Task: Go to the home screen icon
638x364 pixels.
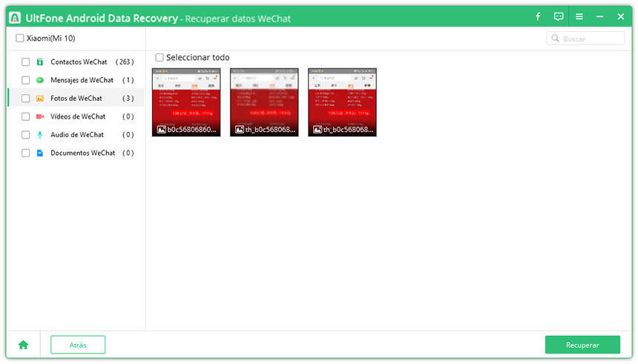Action: (x=23, y=345)
